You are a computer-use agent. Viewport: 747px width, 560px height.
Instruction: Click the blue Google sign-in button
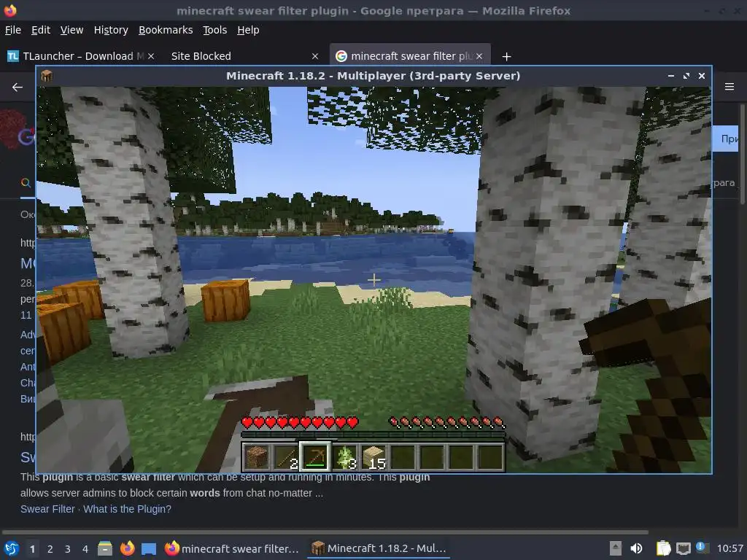click(x=726, y=139)
